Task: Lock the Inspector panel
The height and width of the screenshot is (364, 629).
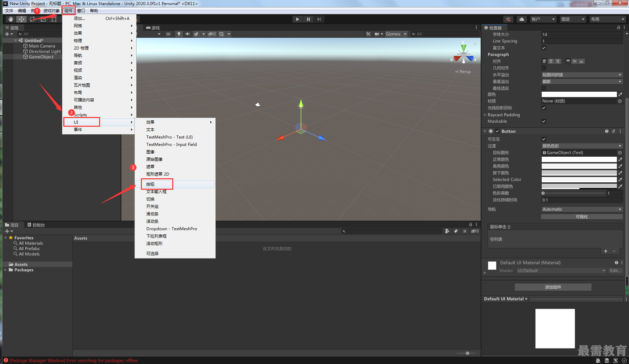Action: pos(619,28)
